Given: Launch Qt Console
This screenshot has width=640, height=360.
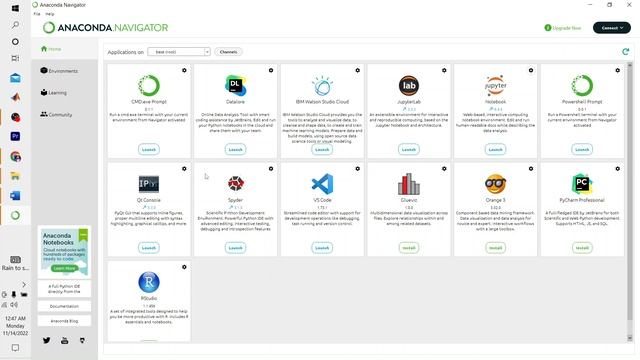Looking at the screenshot, I should point(149,248).
